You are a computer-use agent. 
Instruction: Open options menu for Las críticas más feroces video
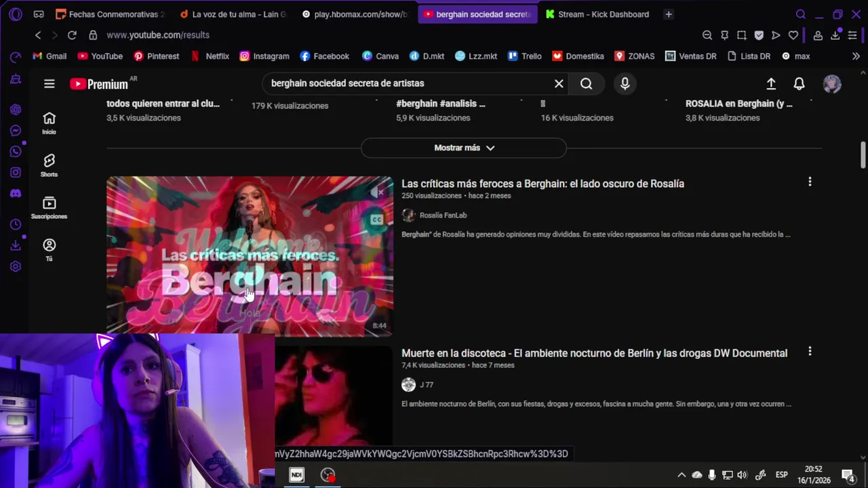tap(810, 182)
